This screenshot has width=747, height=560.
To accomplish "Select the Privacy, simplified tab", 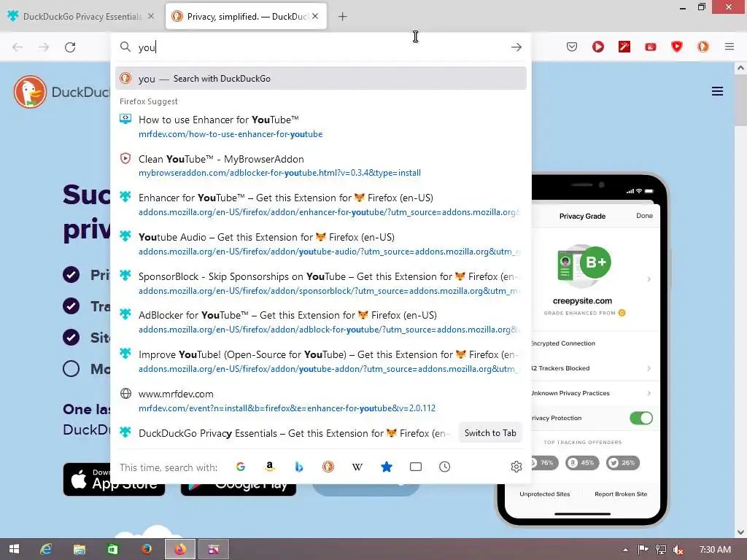I will coord(246,17).
